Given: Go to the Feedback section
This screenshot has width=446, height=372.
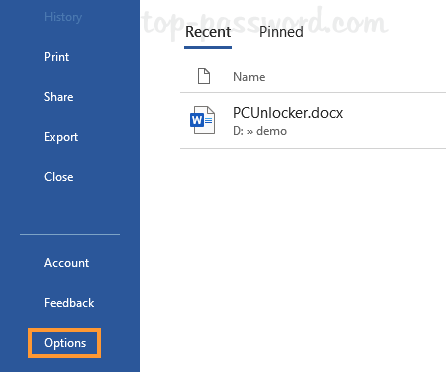Looking at the screenshot, I should click(x=69, y=303).
